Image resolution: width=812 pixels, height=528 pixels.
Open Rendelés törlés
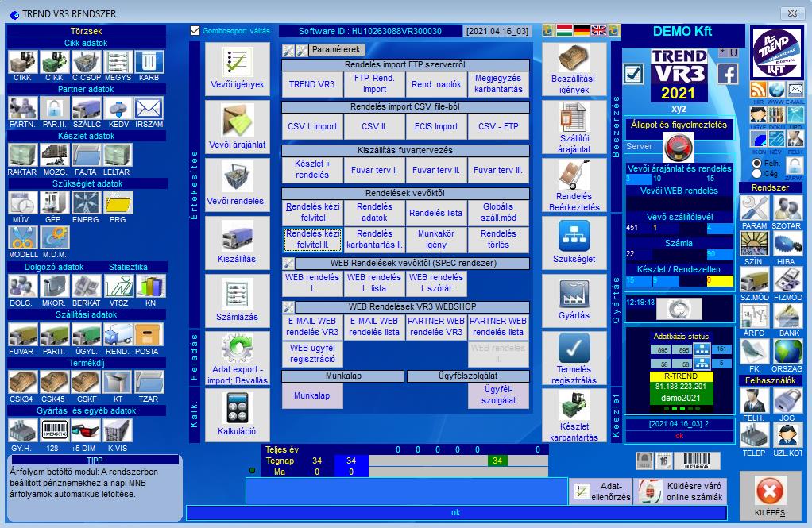point(498,239)
